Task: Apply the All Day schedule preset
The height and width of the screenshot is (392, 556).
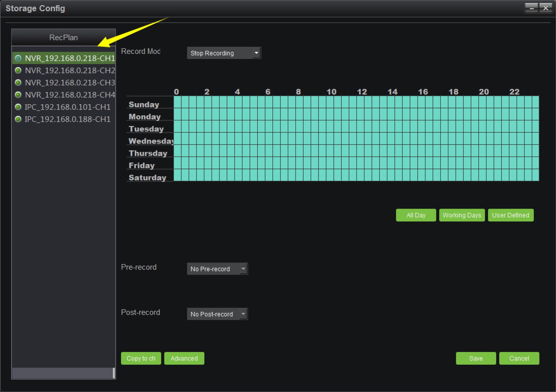Action: click(x=416, y=215)
